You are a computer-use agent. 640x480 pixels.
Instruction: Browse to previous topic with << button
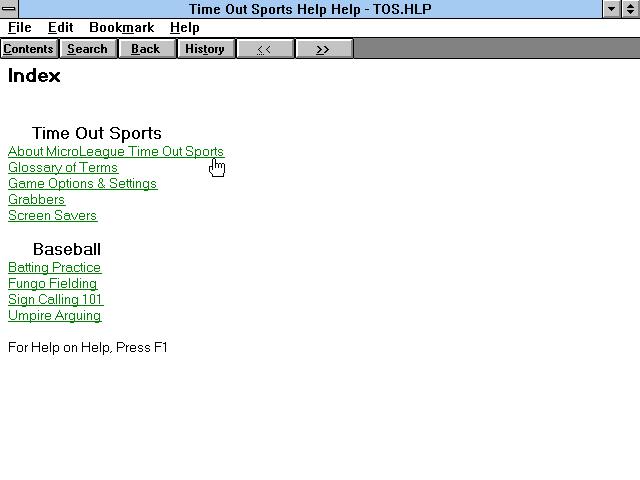click(x=264, y=49)
